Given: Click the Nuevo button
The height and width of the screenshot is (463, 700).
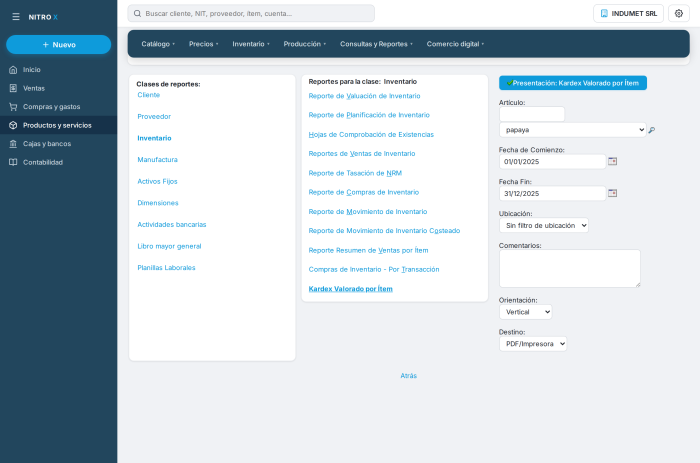Looking at the screenshot, I should (58, 45).
